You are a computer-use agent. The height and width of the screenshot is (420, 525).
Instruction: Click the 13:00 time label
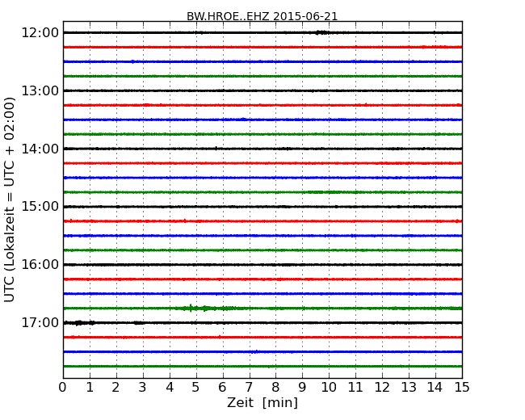pyautogui.click(x=40, y=90)
